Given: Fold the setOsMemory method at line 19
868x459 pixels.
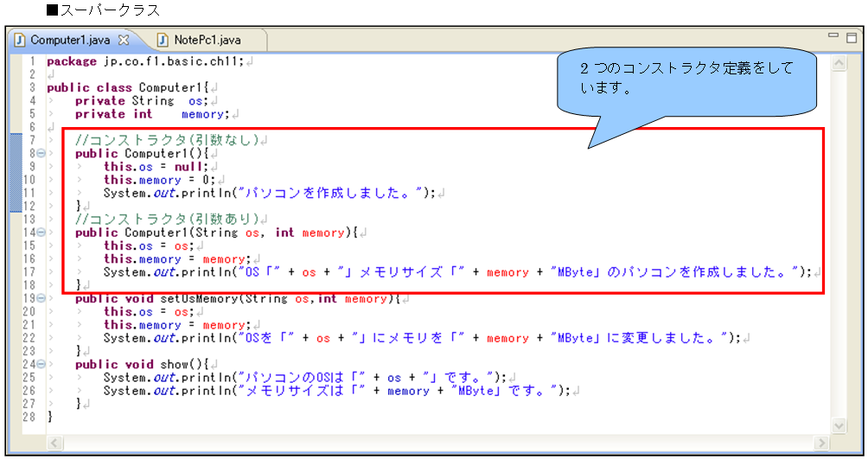Looking at the screenshot, I should click(41, 299).
